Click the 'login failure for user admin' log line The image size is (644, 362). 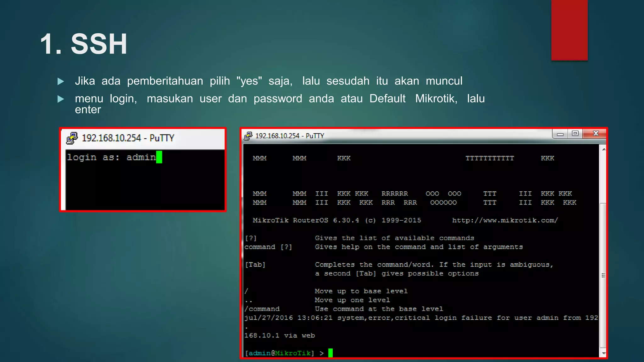pos(421,318)
